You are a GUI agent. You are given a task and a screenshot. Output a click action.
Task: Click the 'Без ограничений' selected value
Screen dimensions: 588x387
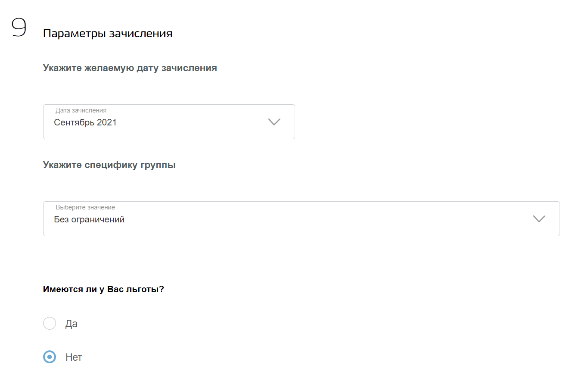[x=89, y=220]
